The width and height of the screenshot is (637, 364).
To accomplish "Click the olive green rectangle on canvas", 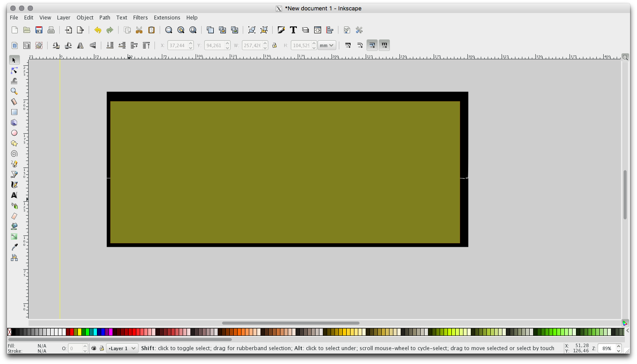I will (285, 172).
